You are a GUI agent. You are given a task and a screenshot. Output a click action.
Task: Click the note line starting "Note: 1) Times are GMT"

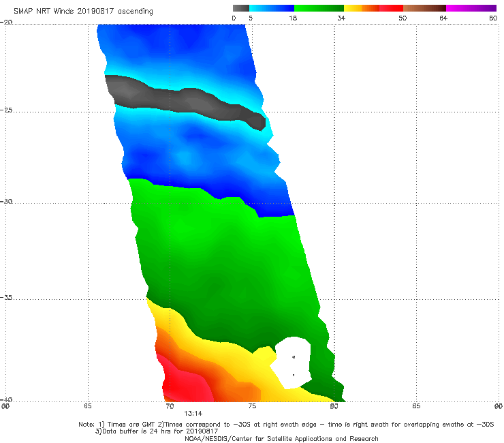tap(286, 425)
